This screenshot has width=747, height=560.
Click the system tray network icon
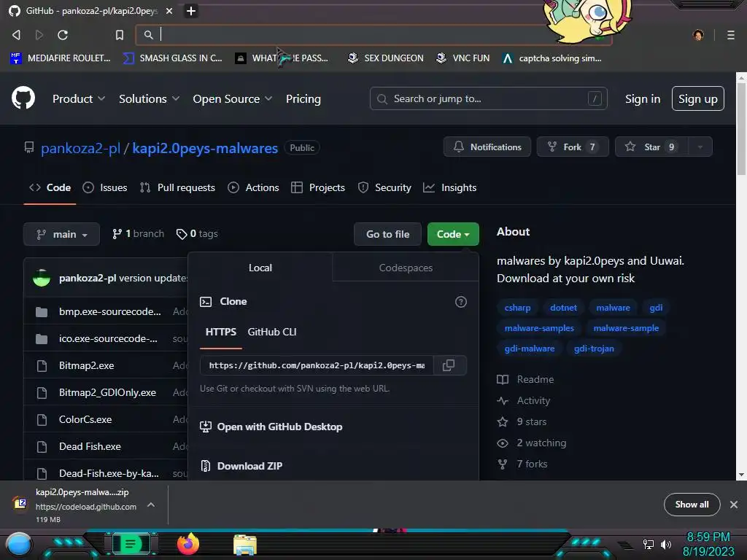pyautogui.click(x=649, y=544)
